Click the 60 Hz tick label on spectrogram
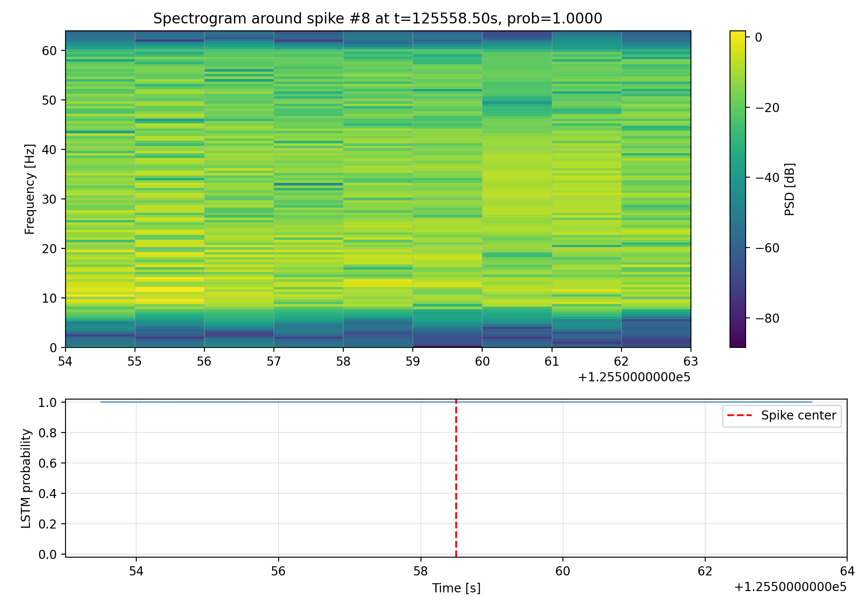868x608 pixels. pyautogui.click(x=49, y=51)
